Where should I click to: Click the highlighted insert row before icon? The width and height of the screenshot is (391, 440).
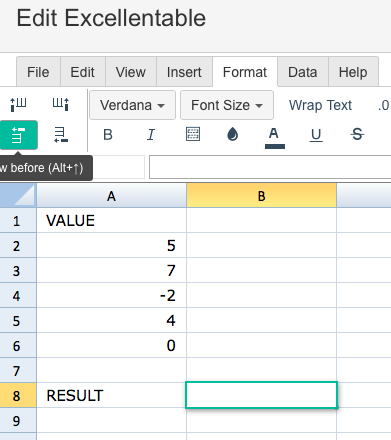[x=18, y=135]
